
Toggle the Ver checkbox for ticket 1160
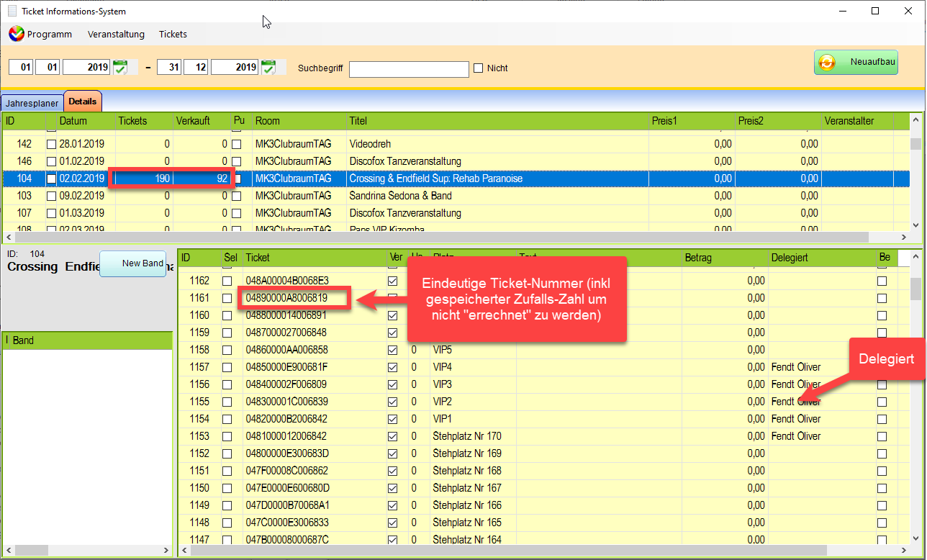pyautogui.click(x=393, y=315)
